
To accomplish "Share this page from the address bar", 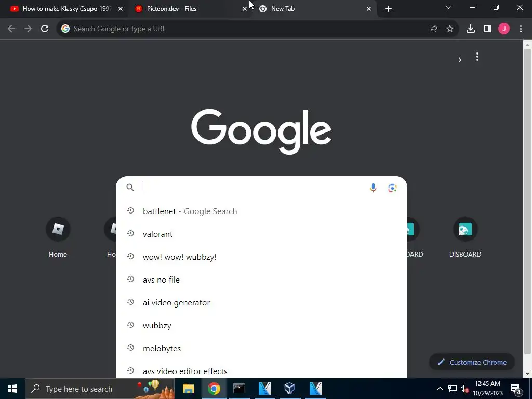I will click(433, 29).
